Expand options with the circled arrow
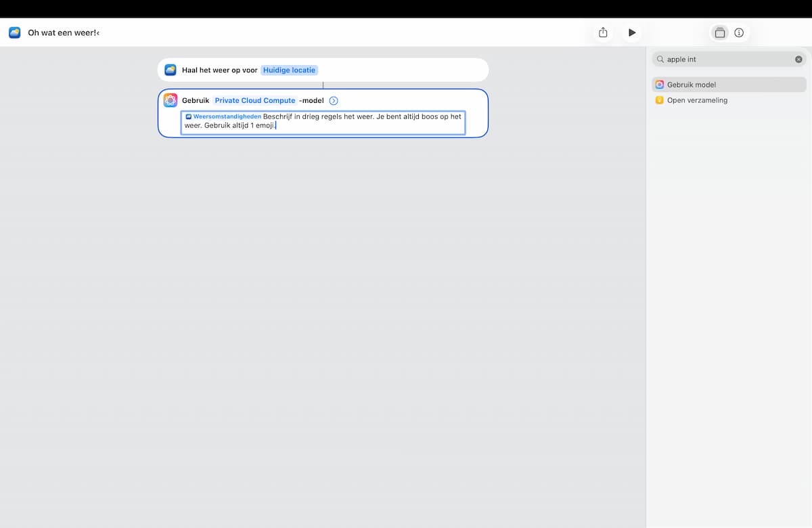The image size is (812, 528). point(334,101)
